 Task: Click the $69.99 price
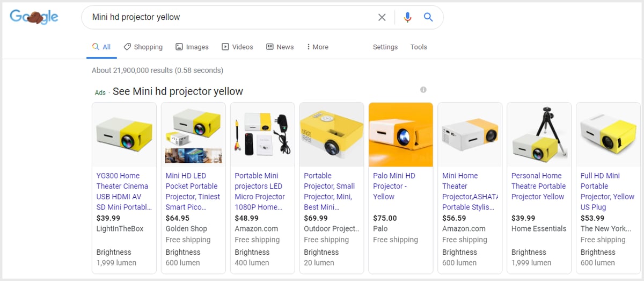[x=316, y=218]
